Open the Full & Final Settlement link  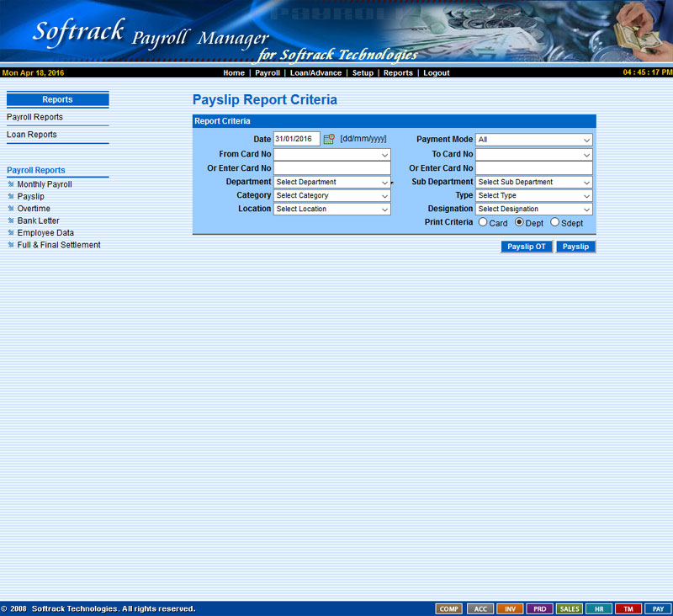pos(59,245)
